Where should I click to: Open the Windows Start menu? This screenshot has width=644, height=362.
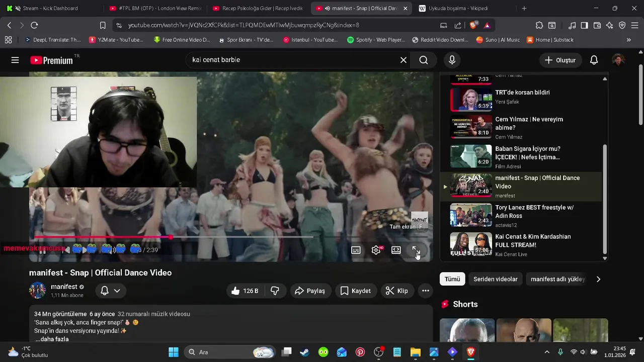(173, 352)
